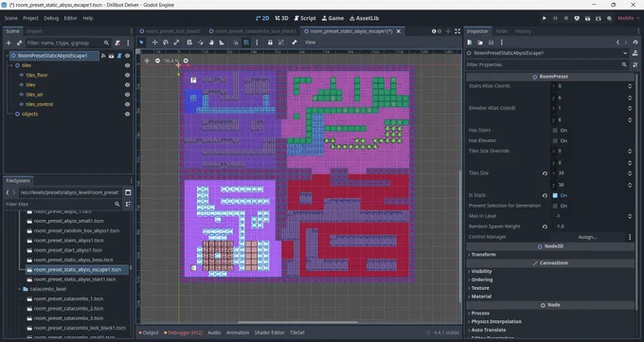Hide the tiles_air node
Image resolution: width=644 pixels, height=342 pixels.
click(127, 95)
